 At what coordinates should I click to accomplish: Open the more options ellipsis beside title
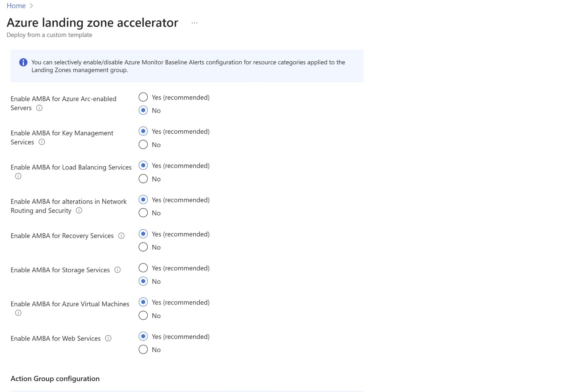click(195, 23)
